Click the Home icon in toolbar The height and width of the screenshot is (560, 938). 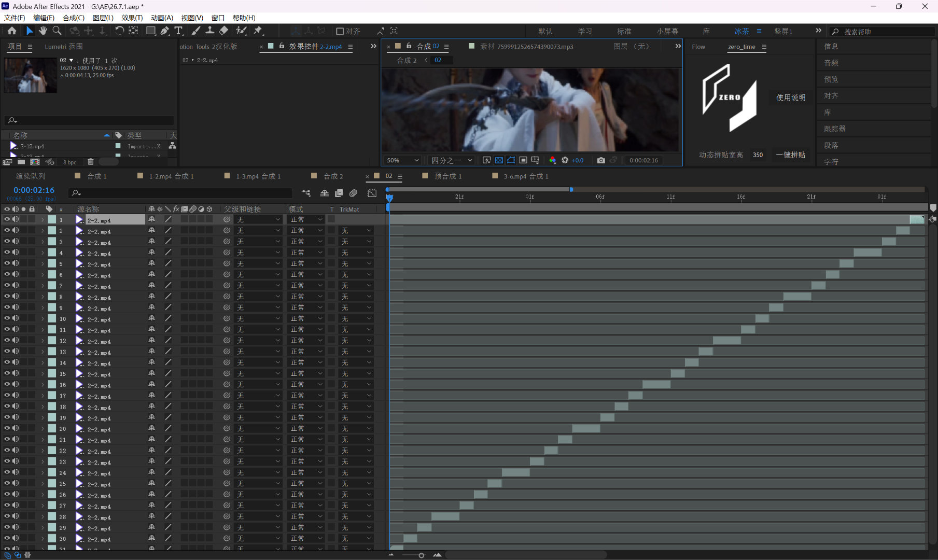coord(12,31)
